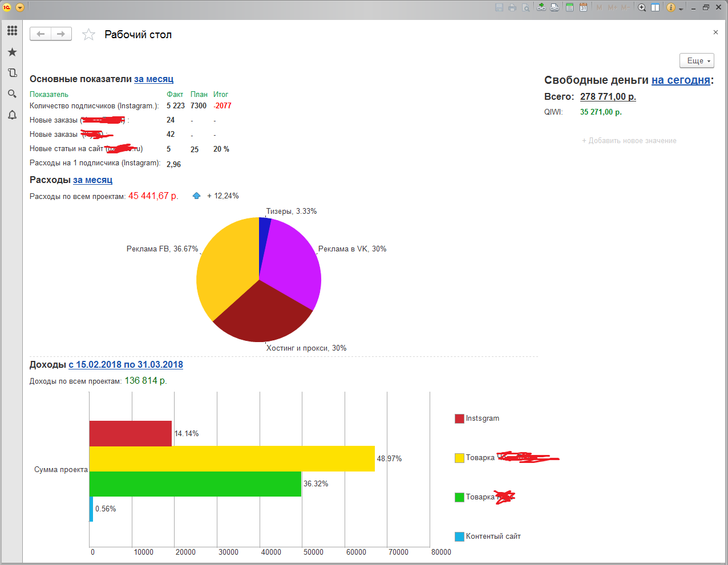Toggle the panel layout icon in toolbar
Screen dimensions: 728x565
pos(656,7)
